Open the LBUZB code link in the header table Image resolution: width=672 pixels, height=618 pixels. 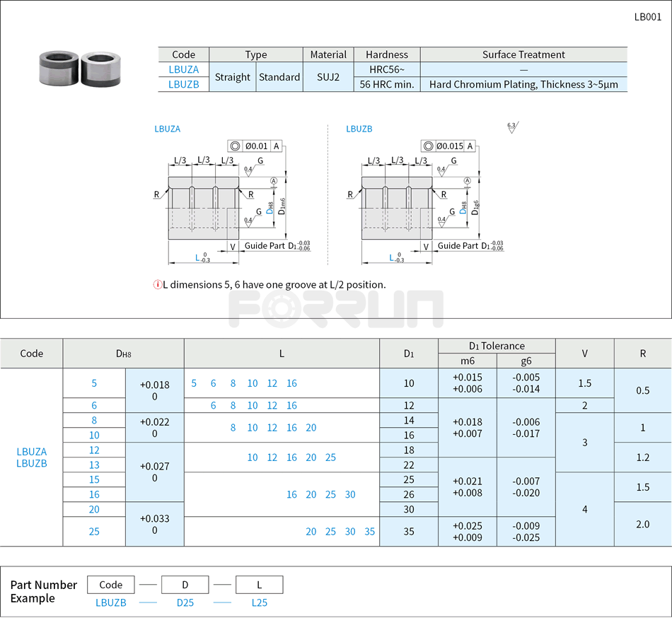tap(183, 84)
